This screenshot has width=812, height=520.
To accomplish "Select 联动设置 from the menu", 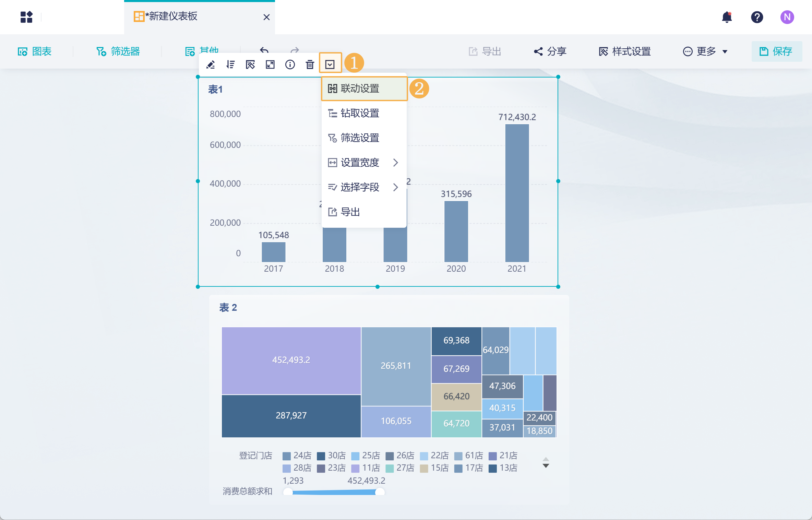I will pos(360,88).
